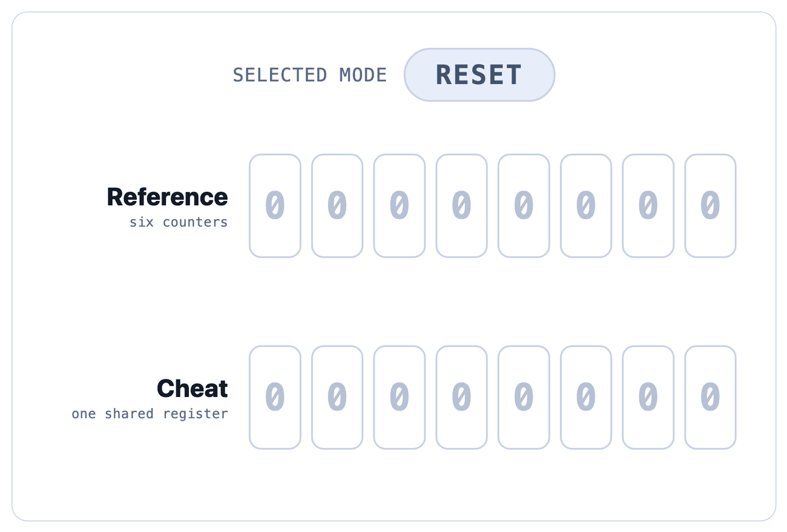Click the Cheat row heading

(x=193, y=389)
